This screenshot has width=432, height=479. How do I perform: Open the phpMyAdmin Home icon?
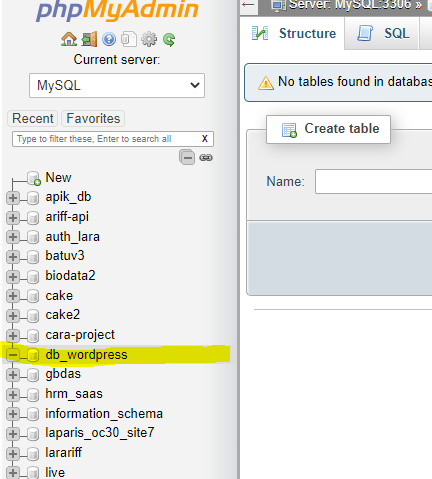click(69, 39)
